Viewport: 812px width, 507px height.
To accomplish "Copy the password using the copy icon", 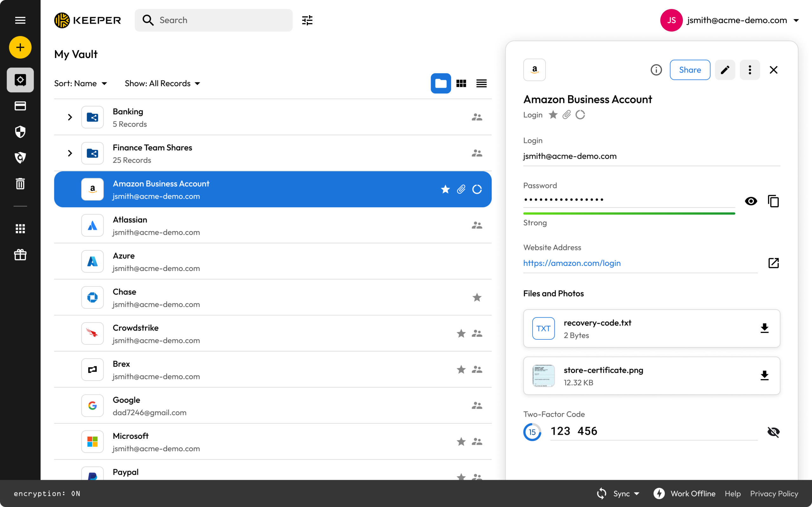I will (773, 201).
